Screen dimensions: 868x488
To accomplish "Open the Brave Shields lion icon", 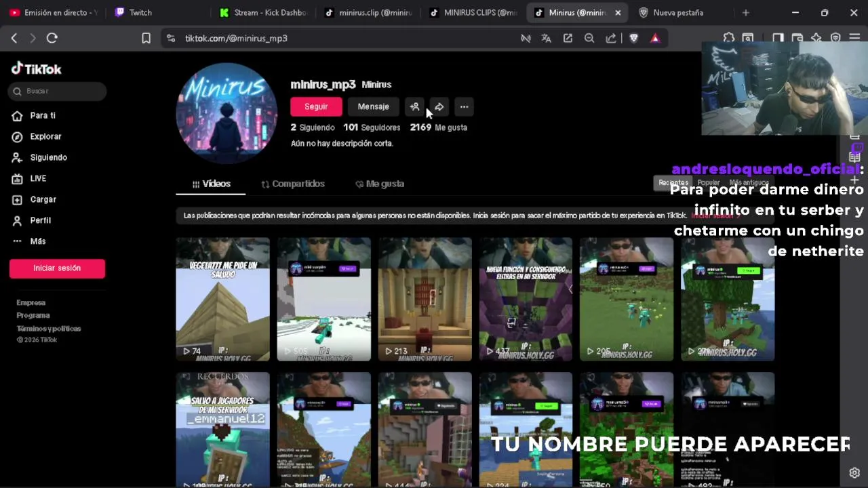I will click(633, 39).
